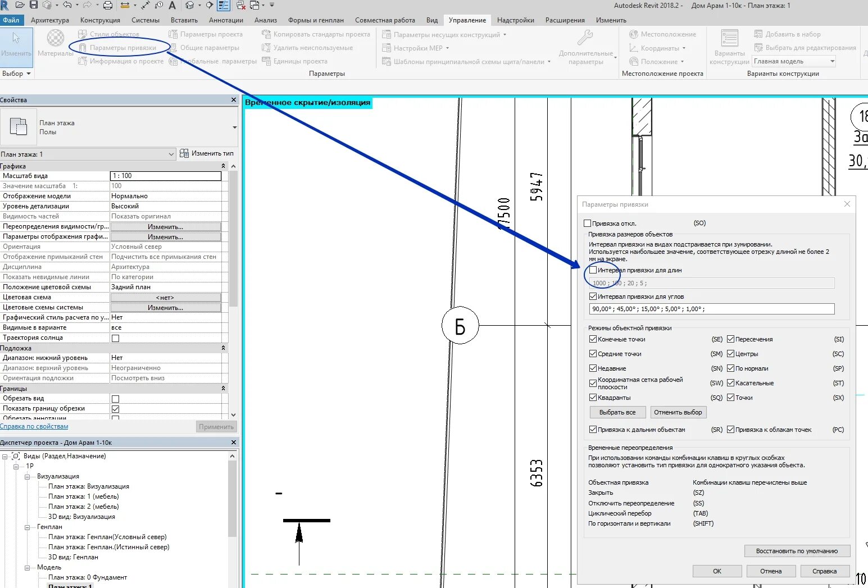This screenshot has height=588, width=868.
Task: Expand the Выбор panel dropdown
Action: 16,74
